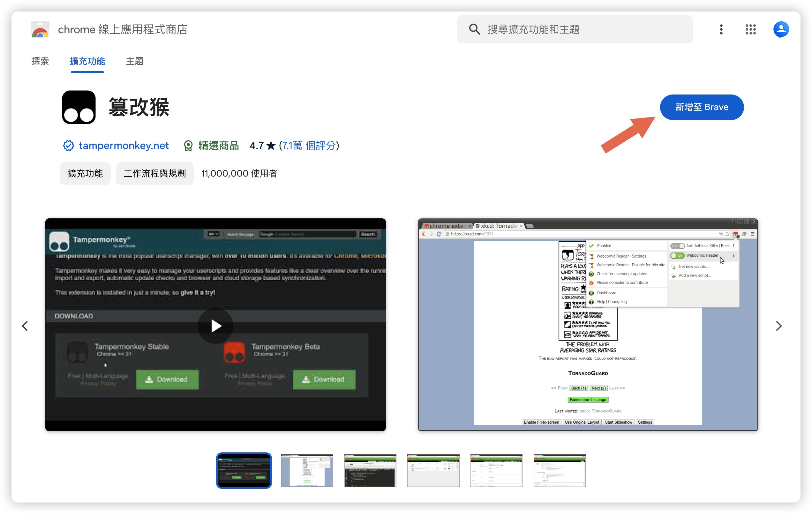Click the 新增至 Brave button

pyautogui.click(x=701, y=107)
